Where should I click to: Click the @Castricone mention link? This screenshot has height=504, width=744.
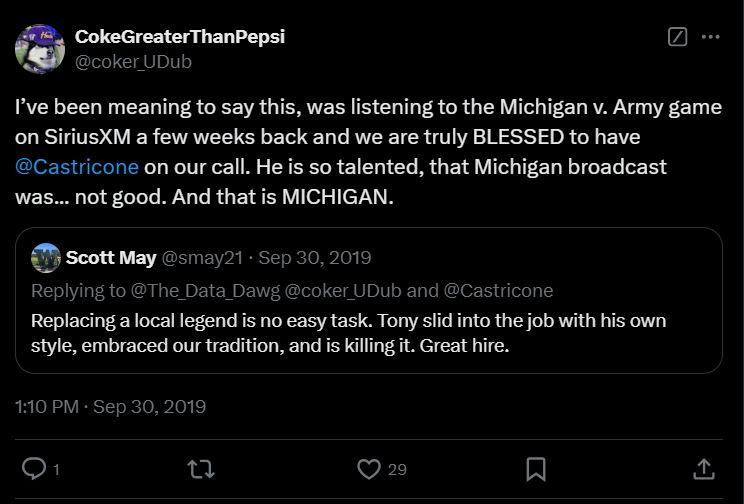pyautogui.click(x=77, y=166)
